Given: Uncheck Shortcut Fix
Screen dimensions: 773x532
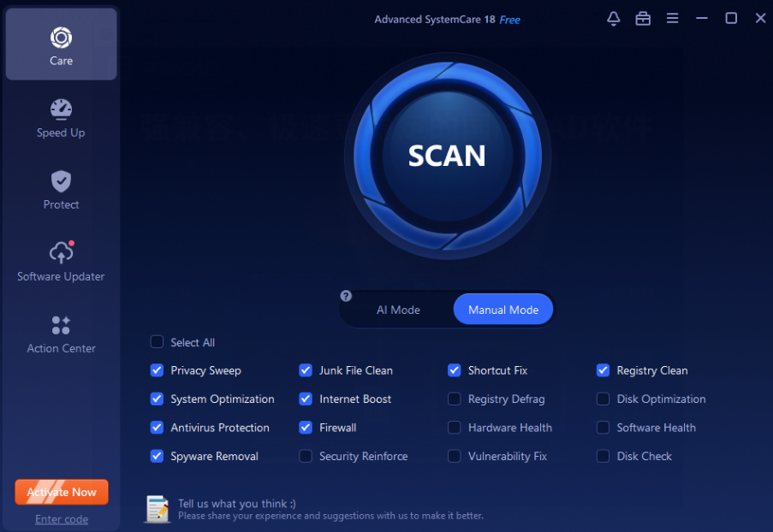Looking at the screenshot, I should point(454,370).
